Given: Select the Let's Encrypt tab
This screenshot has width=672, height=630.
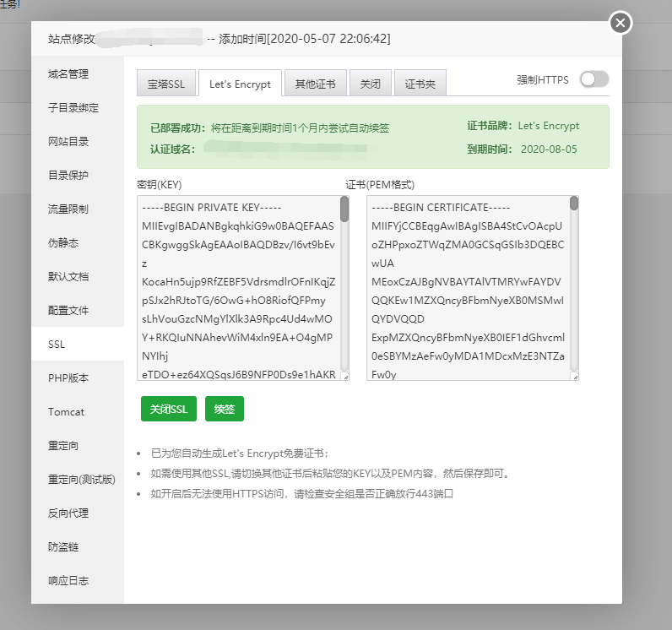Looking at the screenshot, I should click(x=241, y=84).
